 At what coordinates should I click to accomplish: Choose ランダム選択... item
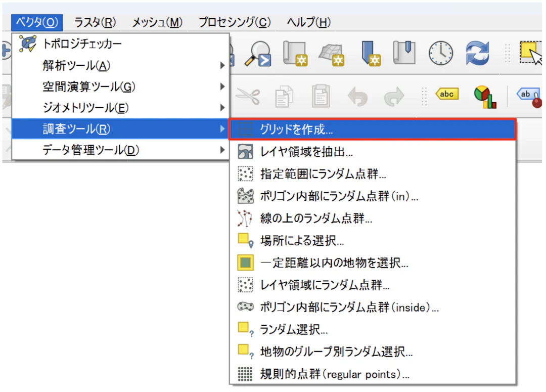[372, 329]
